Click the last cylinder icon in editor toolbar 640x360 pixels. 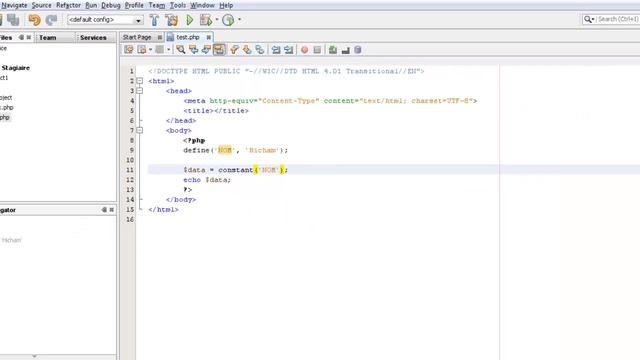click(x=358, y=50)
